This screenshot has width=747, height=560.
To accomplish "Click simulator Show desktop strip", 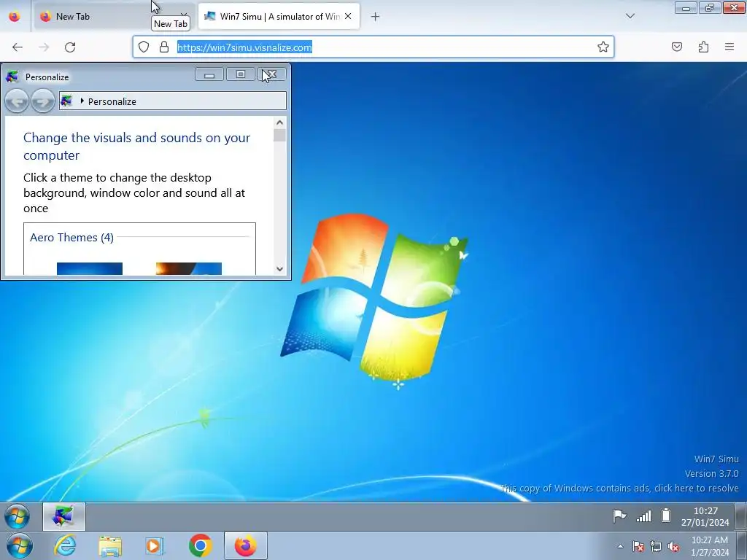I will click(741, 516).
